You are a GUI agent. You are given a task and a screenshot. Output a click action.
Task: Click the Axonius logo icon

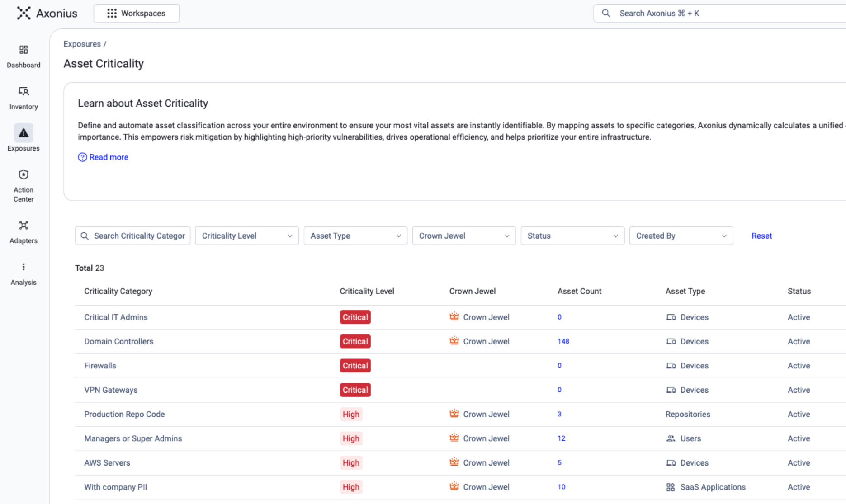24,13
